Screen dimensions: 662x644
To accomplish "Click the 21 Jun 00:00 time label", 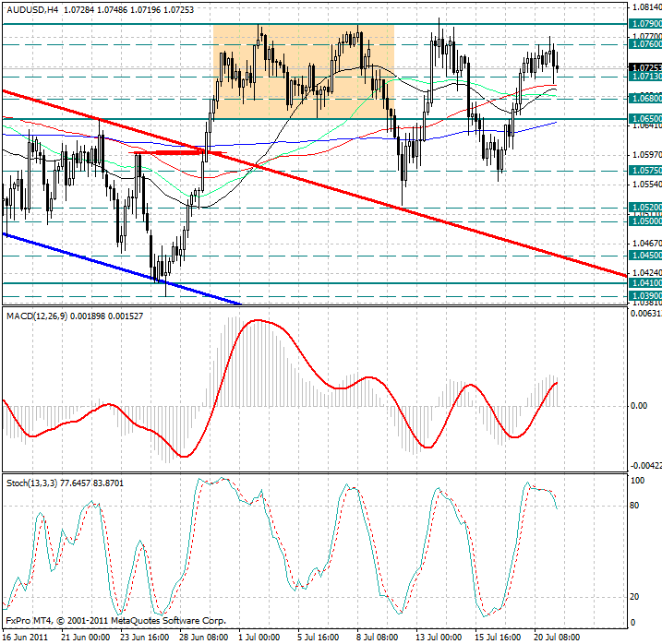I will point(85,637).
